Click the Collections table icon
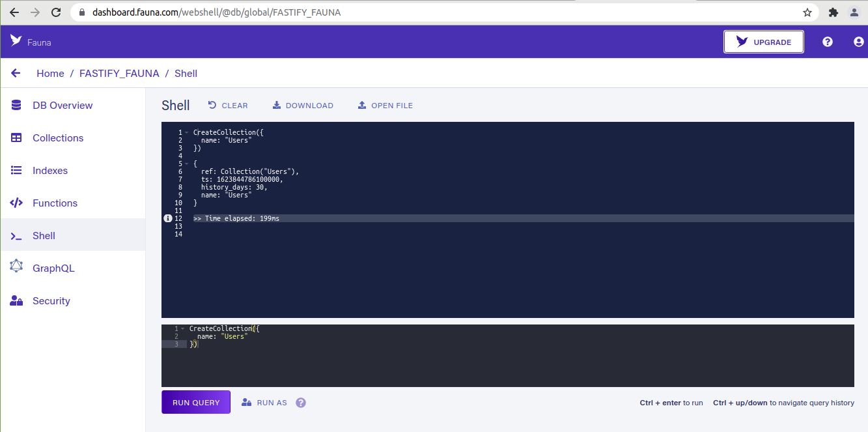Image resolution: width=868 pixels, height=432 pixels. coord(16,138)
